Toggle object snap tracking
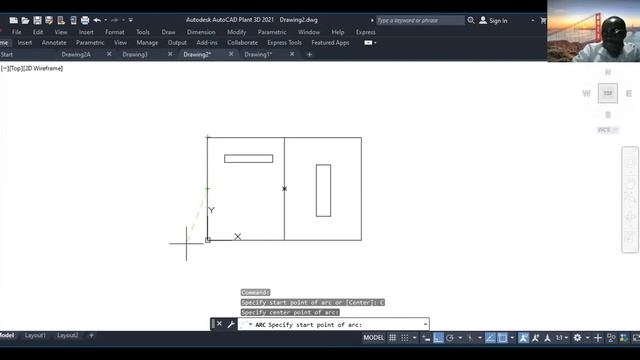Image resolution: width=640 pixels, height=360 pixels. (490, 338)
